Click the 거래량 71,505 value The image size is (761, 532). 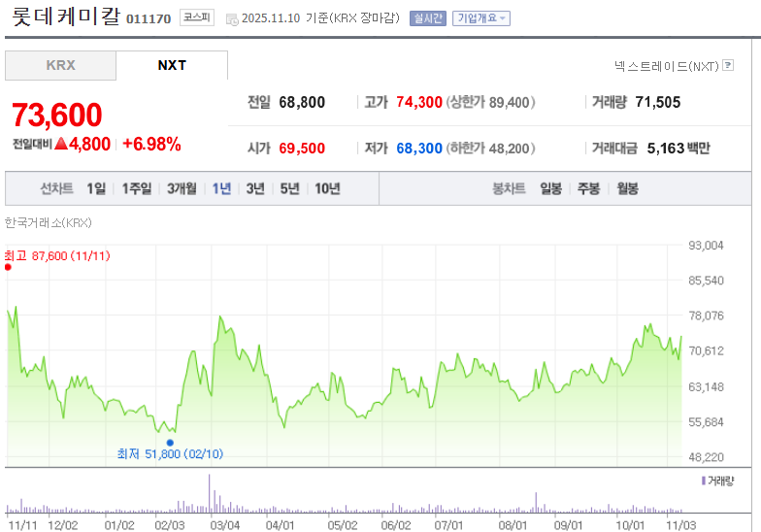(658, 103)
